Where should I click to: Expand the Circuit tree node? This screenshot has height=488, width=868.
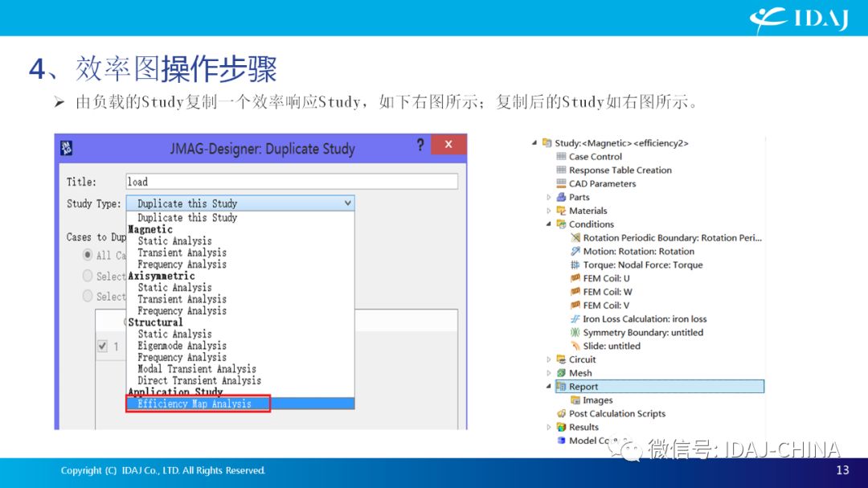click(549, 359)
